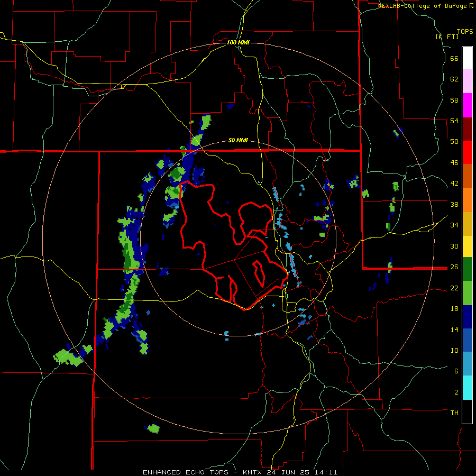The image size is (476, 476).
Task: Click the legend value "34"
Action: [454, 225]
